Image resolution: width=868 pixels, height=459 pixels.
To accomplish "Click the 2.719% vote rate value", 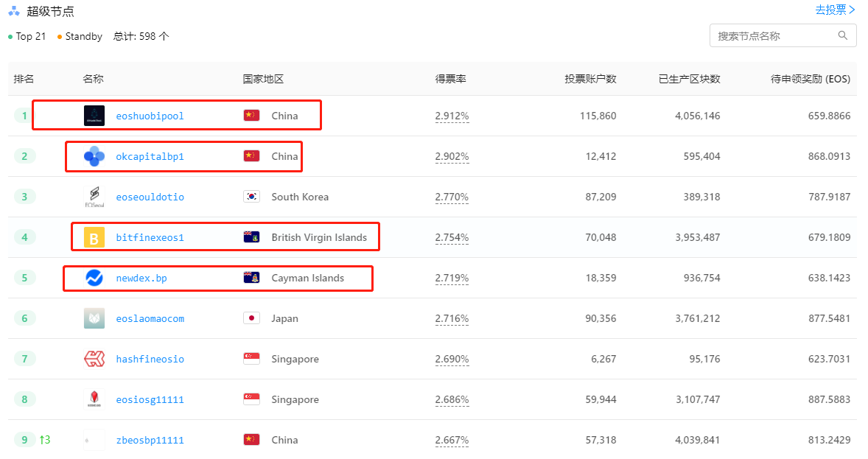I will coord(452,278).
